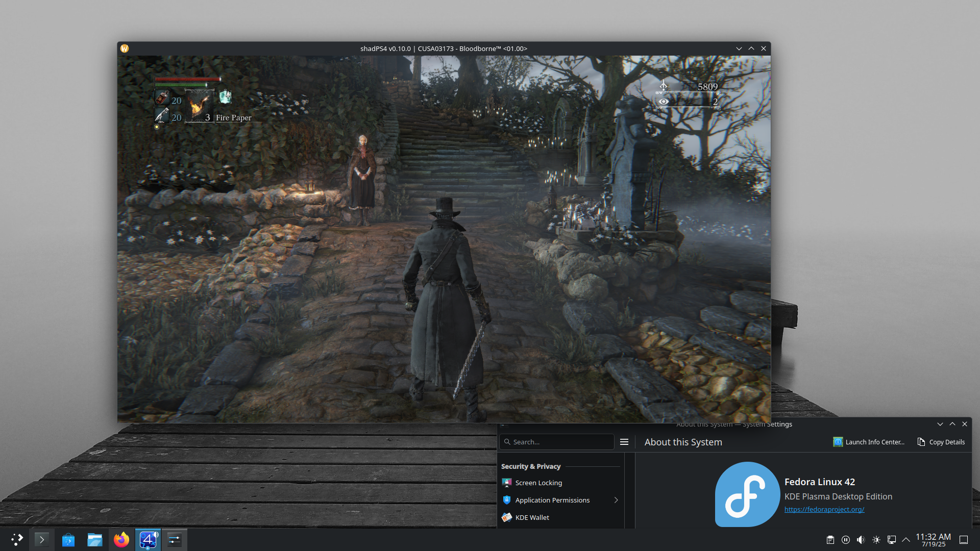Click the Search field in System Settings
The image size is (980, 551).
(557, 442)
